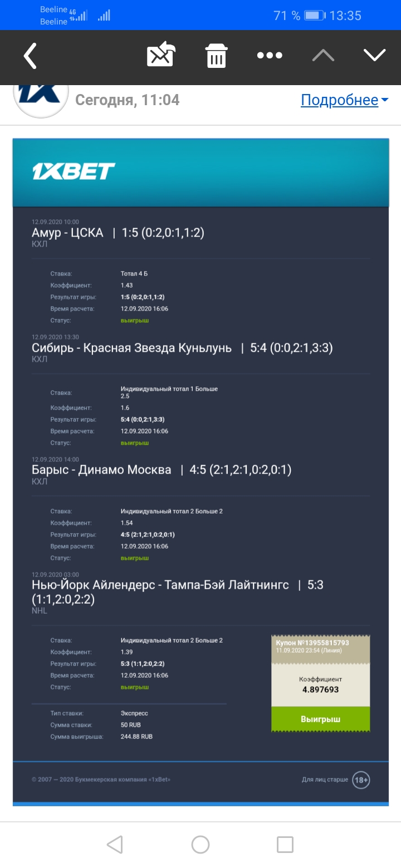Tap the reply envelope icon

point(161,56)
